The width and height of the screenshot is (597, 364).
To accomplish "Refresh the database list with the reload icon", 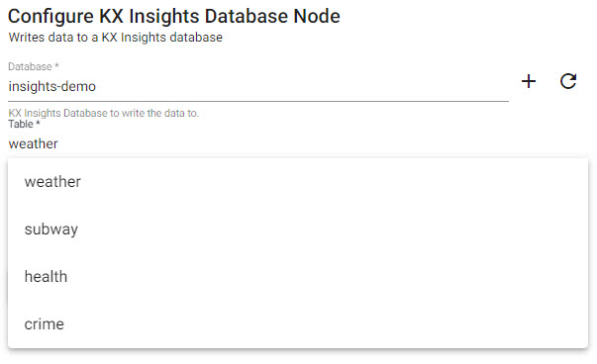I will (568, 81).
